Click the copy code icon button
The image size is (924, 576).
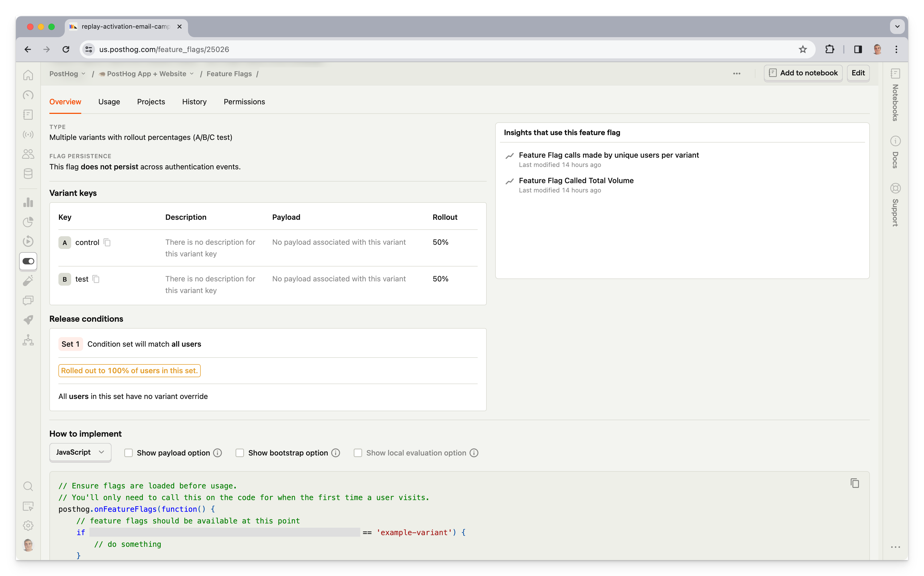(x=855, y=483)
